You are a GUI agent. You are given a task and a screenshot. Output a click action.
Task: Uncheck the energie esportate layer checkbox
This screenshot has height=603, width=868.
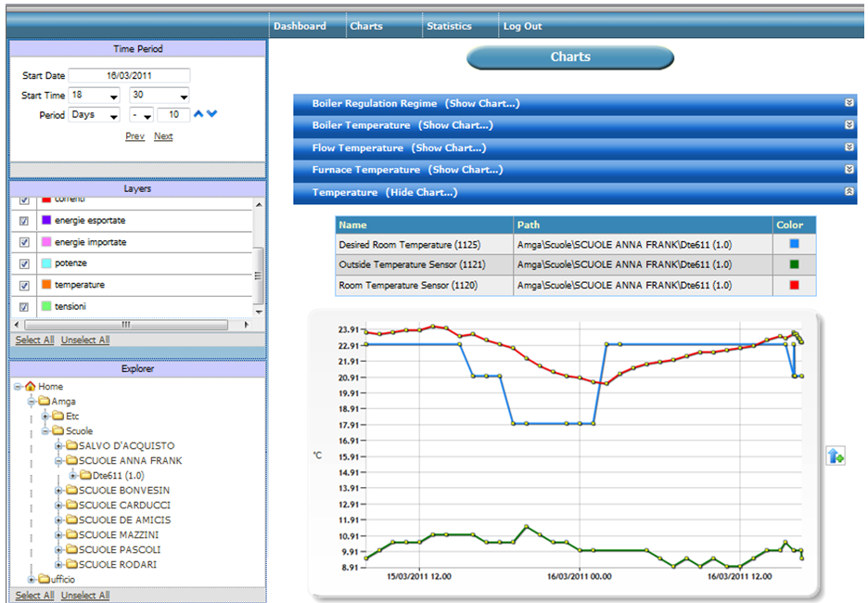point(25,221)
